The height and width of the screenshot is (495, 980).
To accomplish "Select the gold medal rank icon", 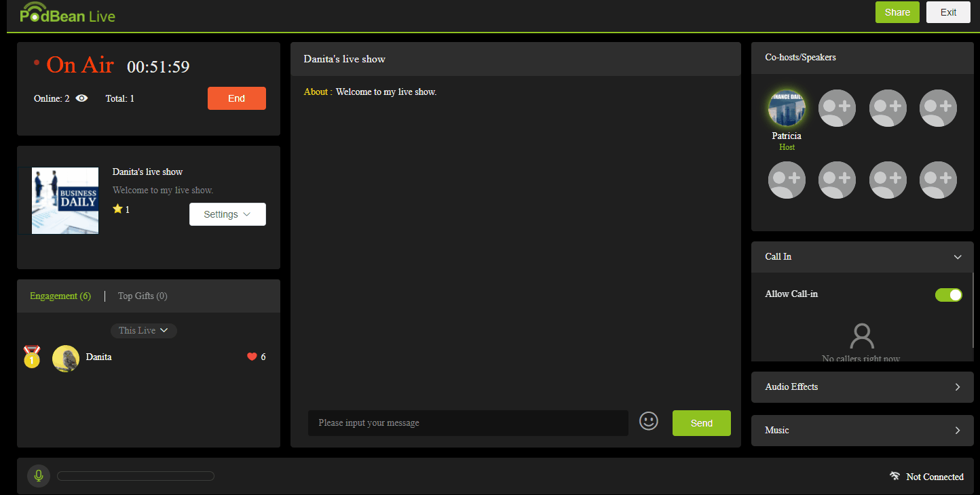I will click(x=31, y=356).
